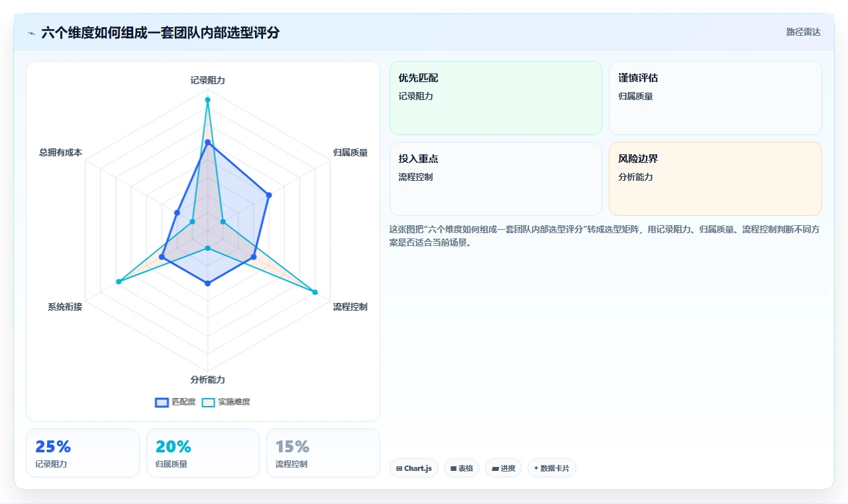Click the teal 实施难度 point on 流程控制 axis
The image size is (848, 504).
point(315,292)
